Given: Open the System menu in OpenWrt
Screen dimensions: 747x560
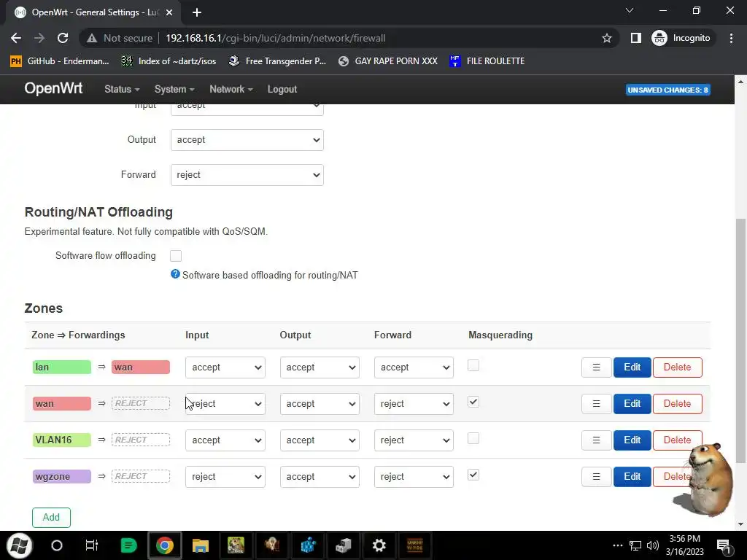Looking at the screenshot, I should click(x=174, y=89).
